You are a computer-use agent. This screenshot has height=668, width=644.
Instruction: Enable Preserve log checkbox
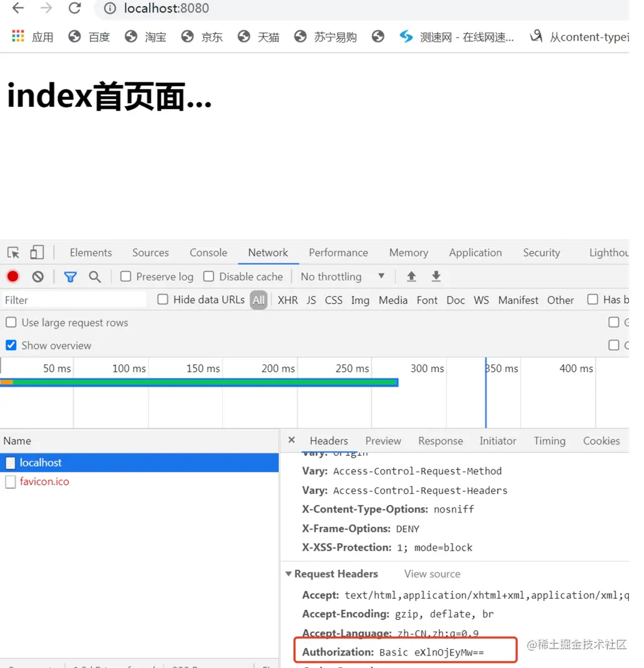point(125,277)
